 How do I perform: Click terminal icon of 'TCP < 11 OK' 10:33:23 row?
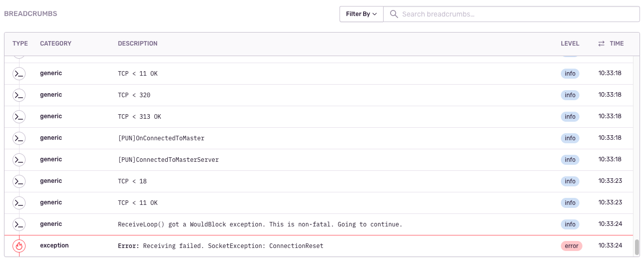coord(19,203)
